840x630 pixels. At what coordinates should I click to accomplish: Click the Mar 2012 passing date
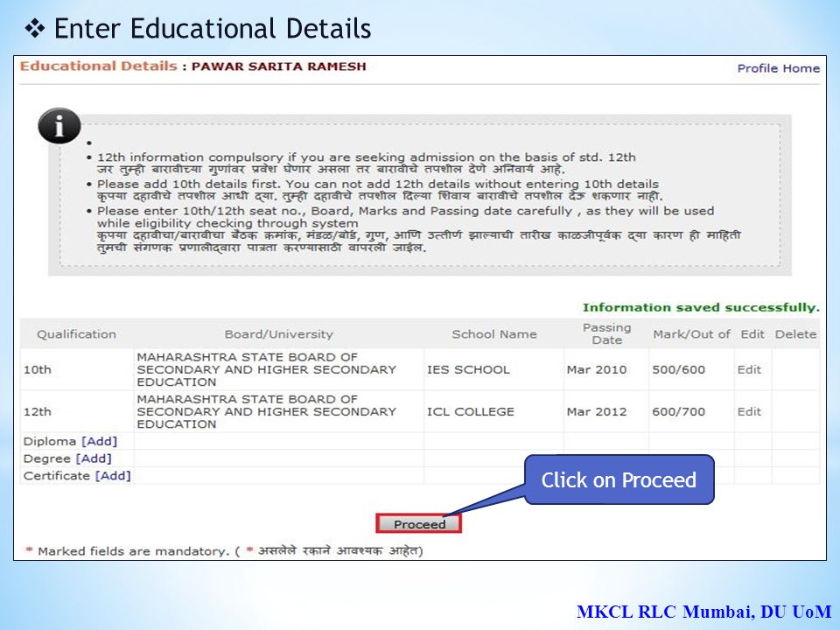tap(597, 412)
